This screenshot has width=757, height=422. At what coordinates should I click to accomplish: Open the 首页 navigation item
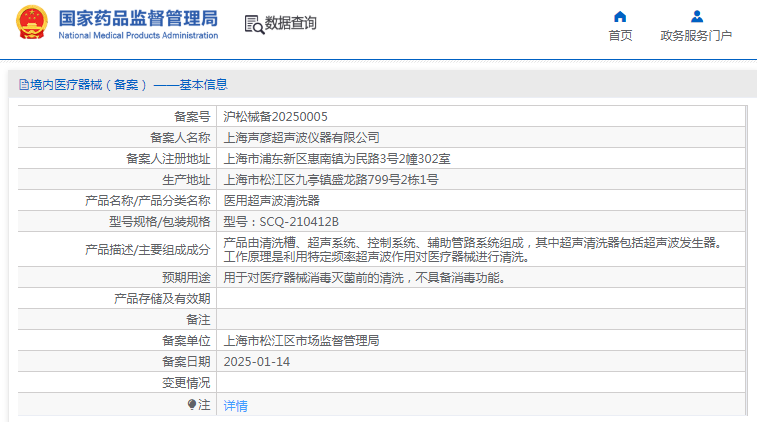620,36
